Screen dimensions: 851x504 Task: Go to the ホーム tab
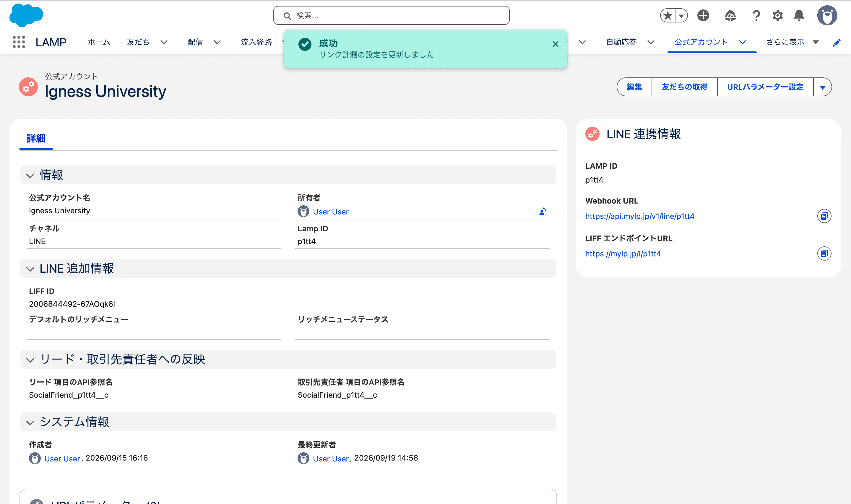99,42
